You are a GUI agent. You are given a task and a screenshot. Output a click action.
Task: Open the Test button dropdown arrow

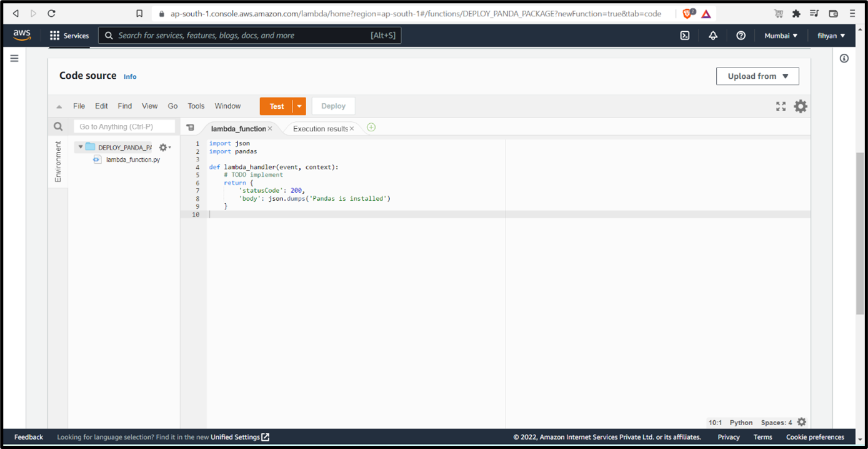click(x=299, y=106)
